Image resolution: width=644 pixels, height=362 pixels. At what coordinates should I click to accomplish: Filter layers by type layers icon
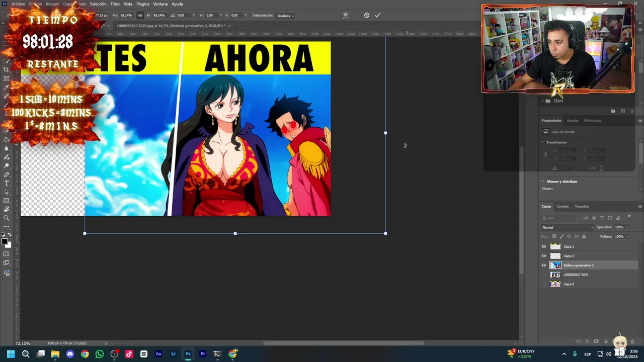click(602, 218)
